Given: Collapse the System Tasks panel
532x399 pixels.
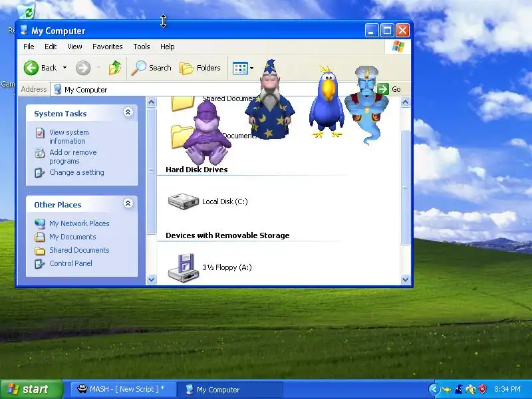Looking at the screenshot, I should pos(128,112).
